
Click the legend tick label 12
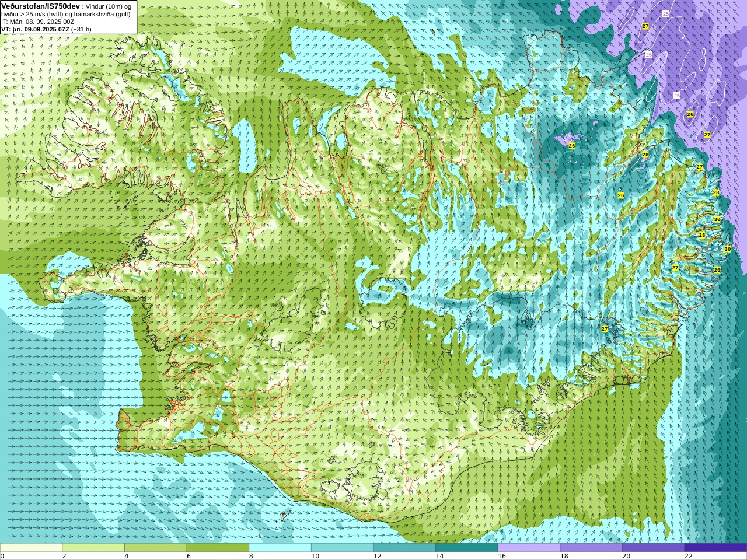(377, 556)
